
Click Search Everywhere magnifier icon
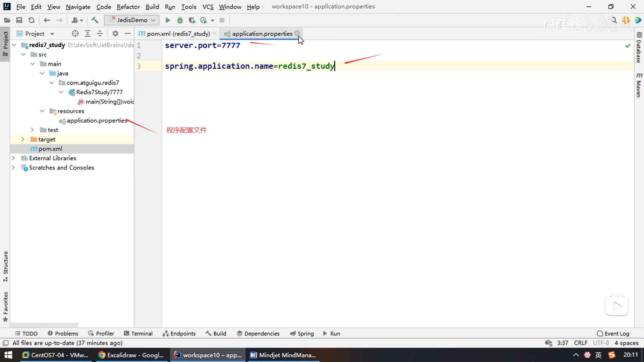(x=614, y=20)
